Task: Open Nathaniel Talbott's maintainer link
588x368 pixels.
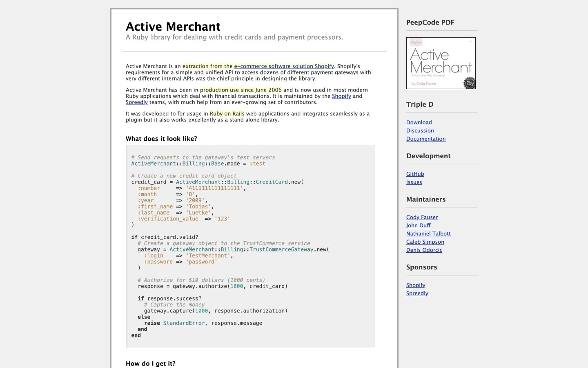Action: pyautogui.click(x=428, y=233)
